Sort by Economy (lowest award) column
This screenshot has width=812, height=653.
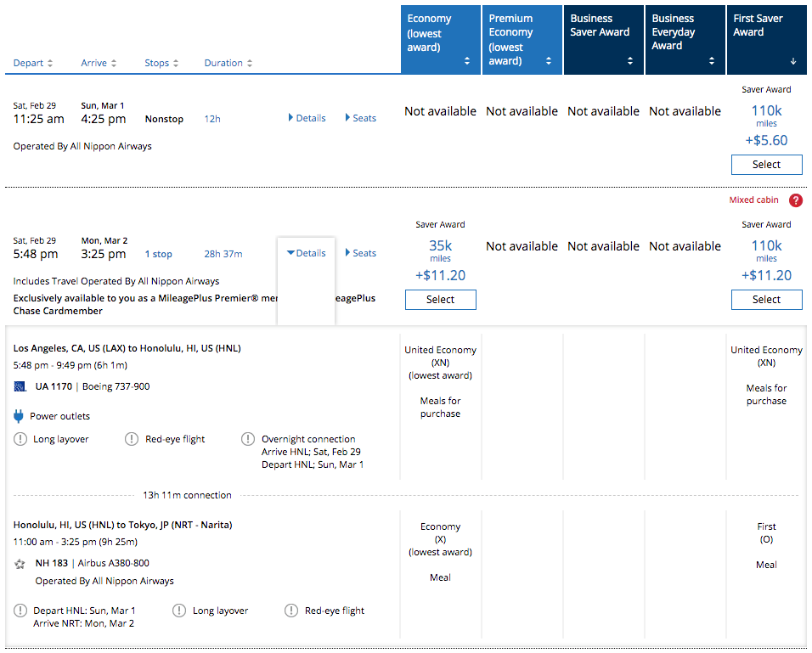[x=440, y=40]
